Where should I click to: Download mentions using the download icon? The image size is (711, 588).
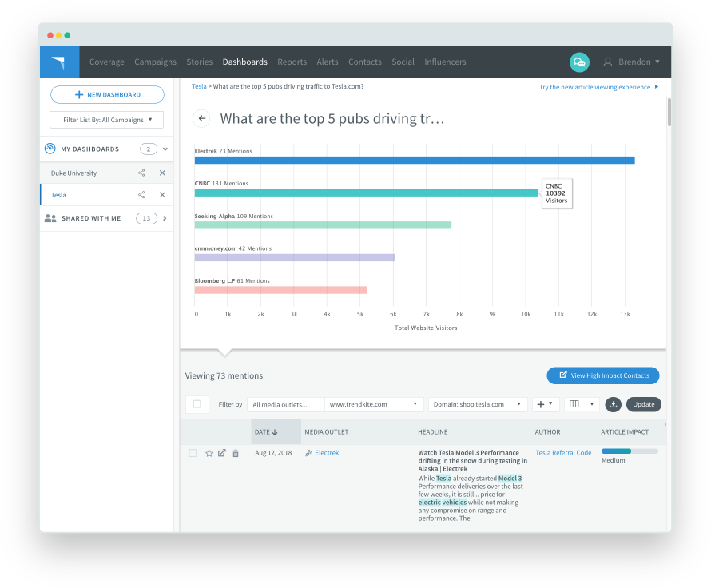[613, 404]
